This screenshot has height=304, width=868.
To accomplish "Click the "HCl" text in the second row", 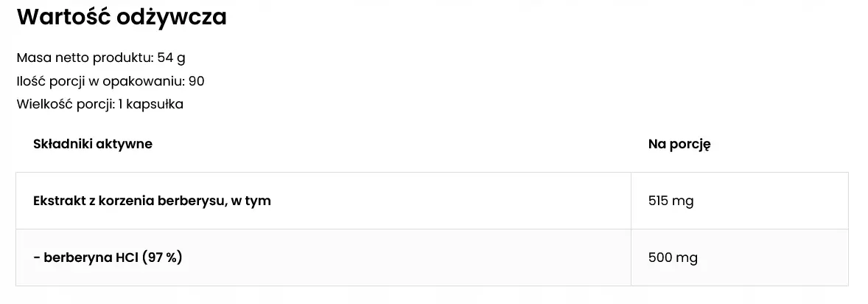I will 126,258.
